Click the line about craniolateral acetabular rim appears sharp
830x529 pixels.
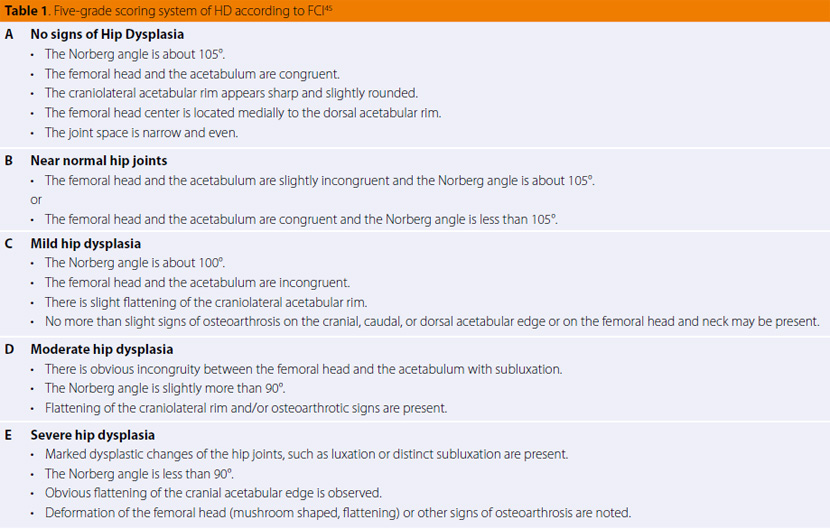pos(231,93)
